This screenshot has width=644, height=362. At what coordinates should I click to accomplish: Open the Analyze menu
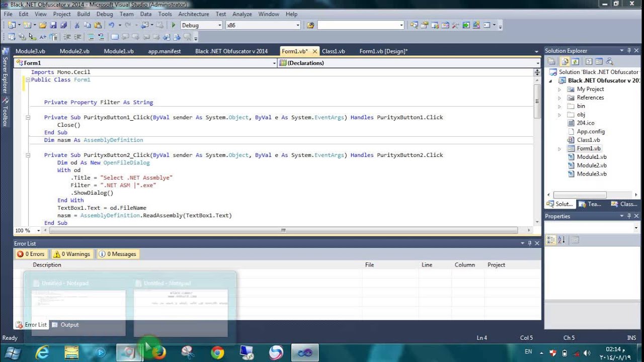[x=242, y=14]
